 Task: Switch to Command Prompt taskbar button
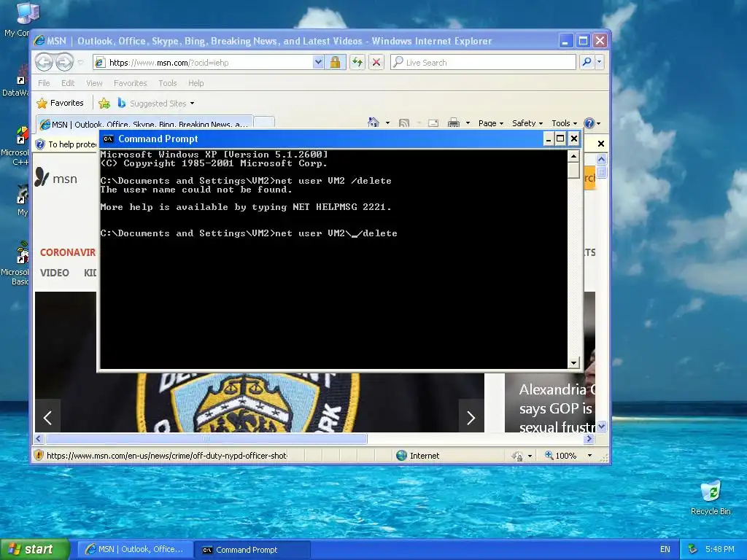252,549
